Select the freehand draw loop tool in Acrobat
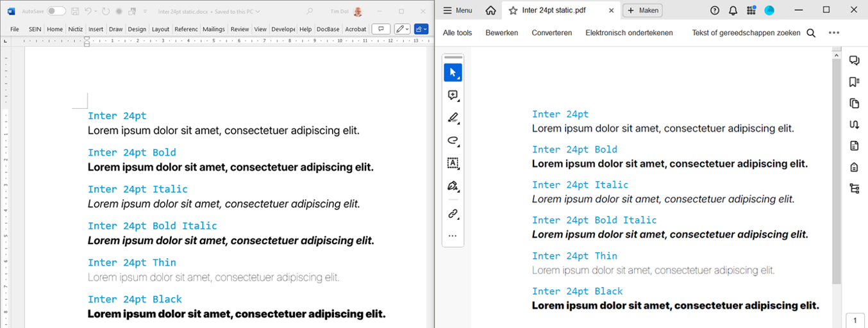This screenshot has height=328, width=868. (453, 140)
